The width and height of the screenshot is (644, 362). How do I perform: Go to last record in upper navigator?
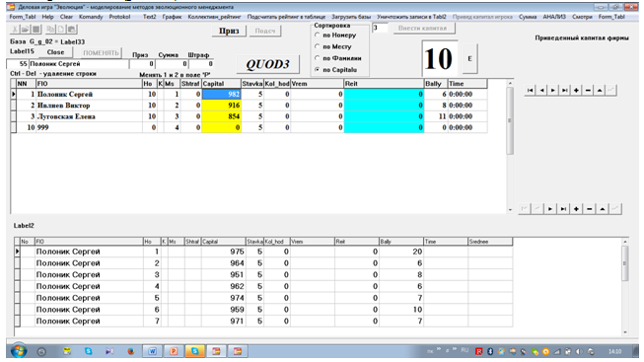[x=565, y=90]
